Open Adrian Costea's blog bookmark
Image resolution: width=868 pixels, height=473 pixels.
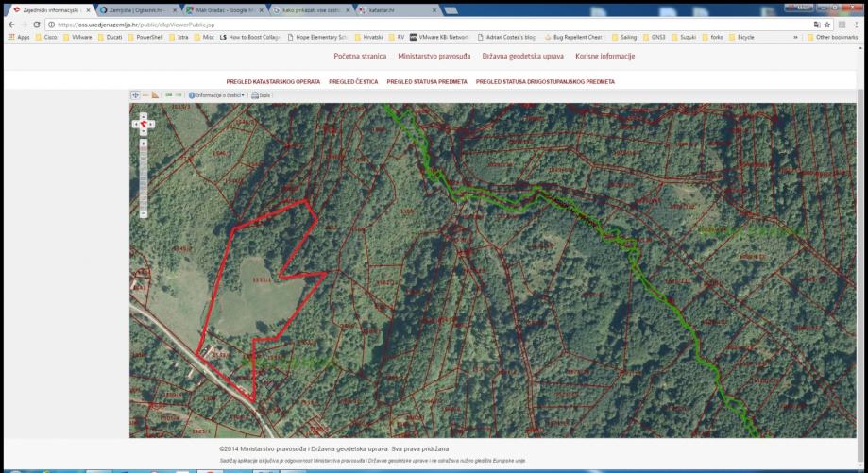tap(506, 37)
